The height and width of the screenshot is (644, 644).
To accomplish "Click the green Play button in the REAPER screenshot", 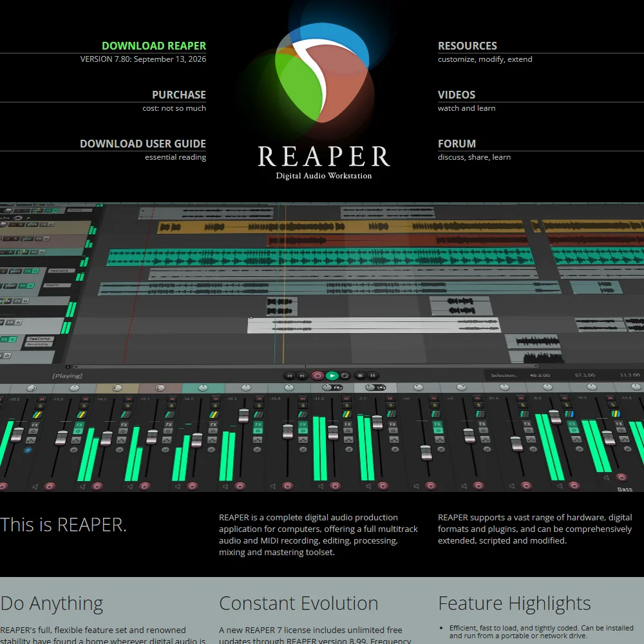I will coord(332,375).
